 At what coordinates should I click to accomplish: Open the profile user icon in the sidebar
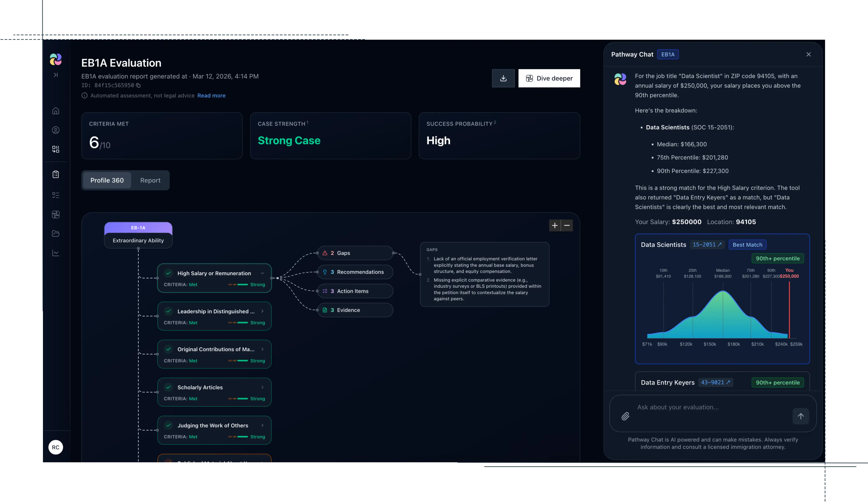click(x=55, y=130)
